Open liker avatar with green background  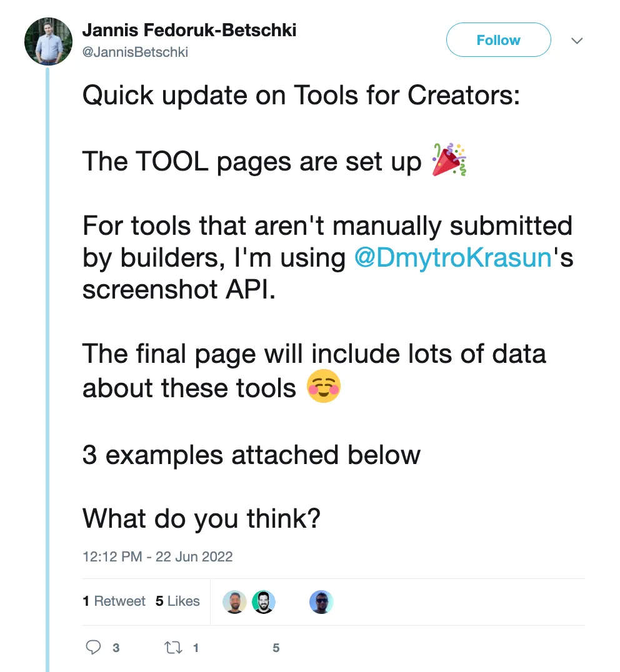264,601
